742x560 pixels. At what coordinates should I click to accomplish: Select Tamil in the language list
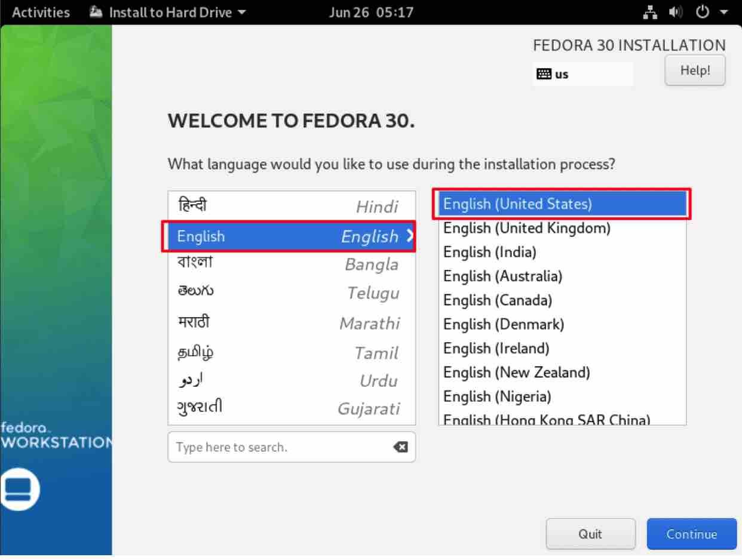pyautogui.click(x=292, y=352)
